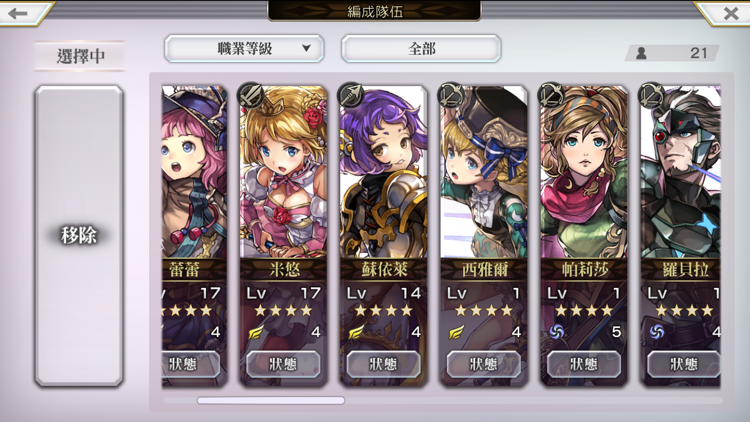Click the blue swirl element icon on 帕莉莎's card
Image resolution: width=750 pixels, height=422 pixels.
point(557,331)
